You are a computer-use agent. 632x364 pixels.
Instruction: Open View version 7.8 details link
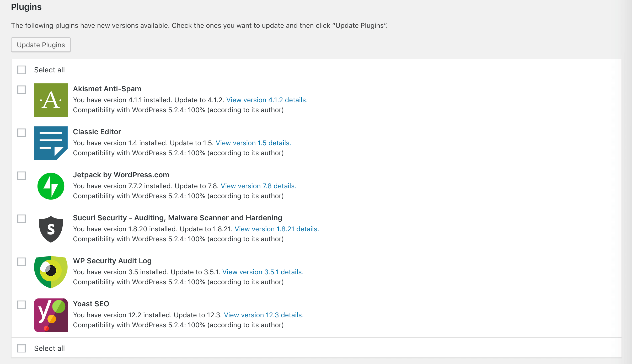click(259, 186)
